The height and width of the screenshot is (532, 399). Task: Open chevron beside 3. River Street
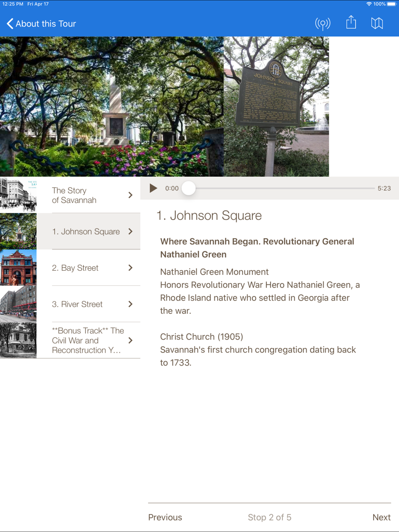pyautogui.click(x=130, y=304)
